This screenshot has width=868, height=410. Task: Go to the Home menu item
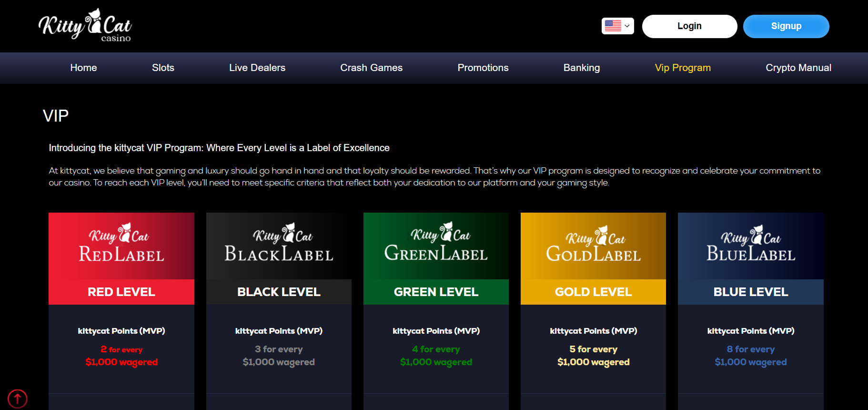(83, 68)
